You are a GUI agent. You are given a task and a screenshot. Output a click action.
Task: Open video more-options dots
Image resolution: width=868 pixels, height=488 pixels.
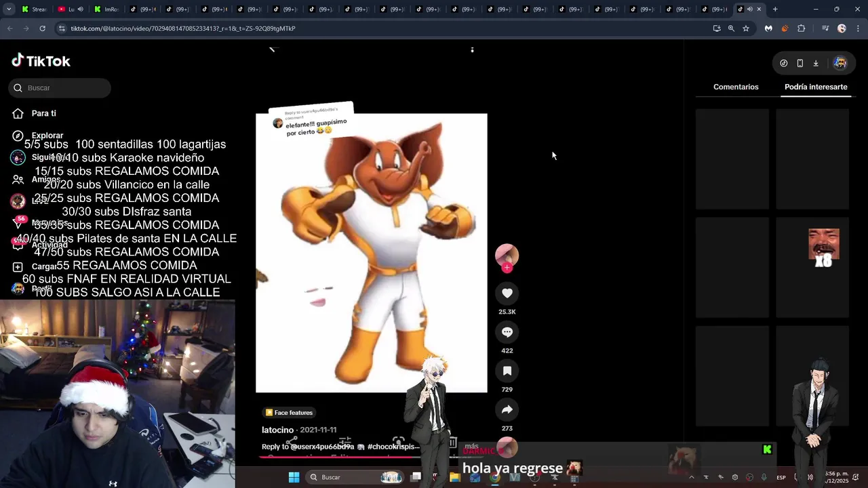pos(472,49)
